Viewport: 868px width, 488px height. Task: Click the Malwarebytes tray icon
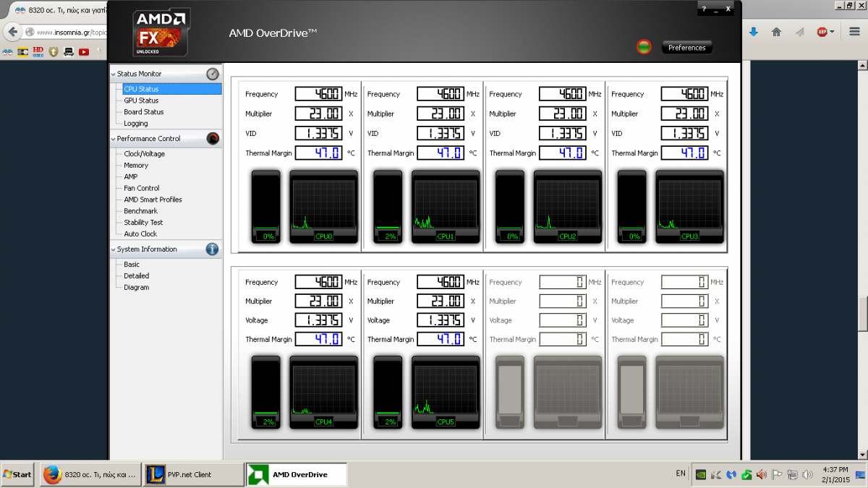731,475
